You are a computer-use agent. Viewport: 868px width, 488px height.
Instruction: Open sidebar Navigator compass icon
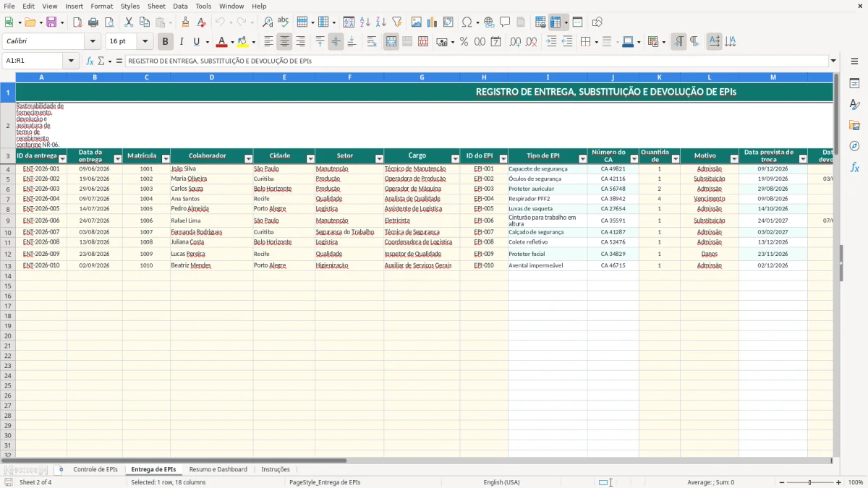tap(854, 146)
